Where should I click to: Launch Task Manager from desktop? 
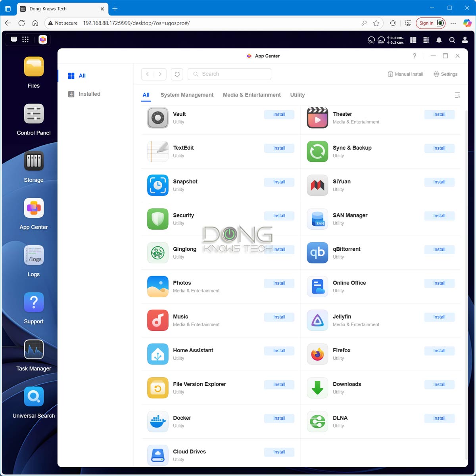click(x=34, y=350)
